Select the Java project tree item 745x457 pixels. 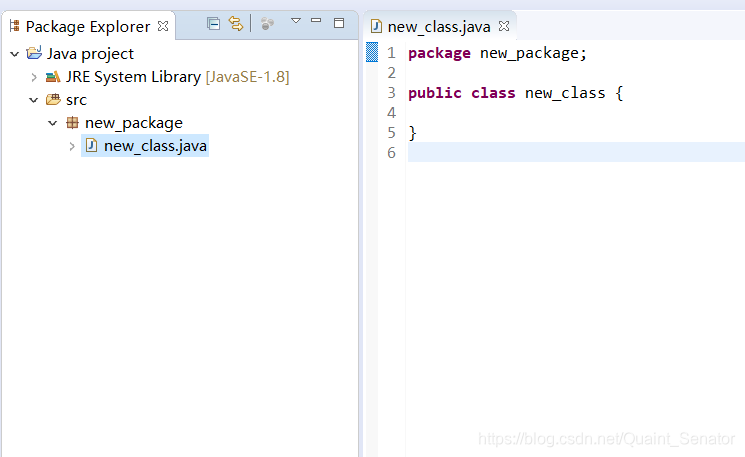point(90,54)
